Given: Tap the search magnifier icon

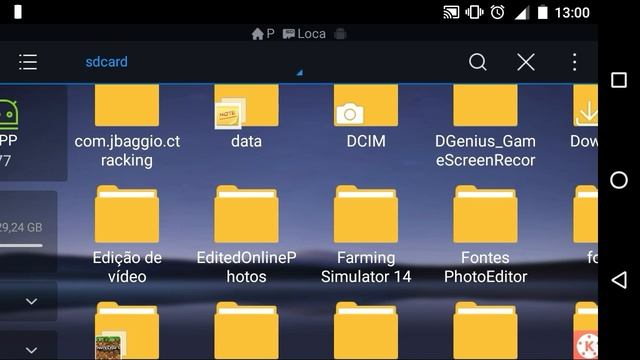Looking at the screenshot, I should [478, 62].
